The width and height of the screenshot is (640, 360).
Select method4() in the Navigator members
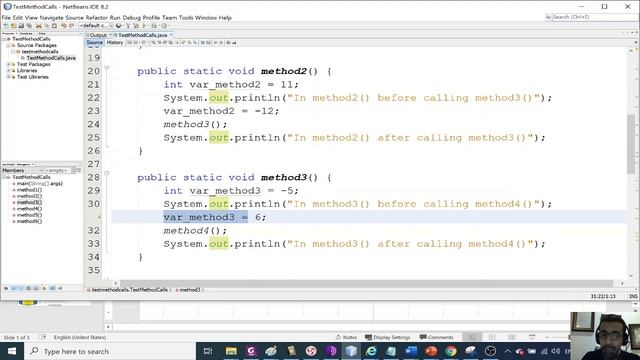click(x=29, y=209)
